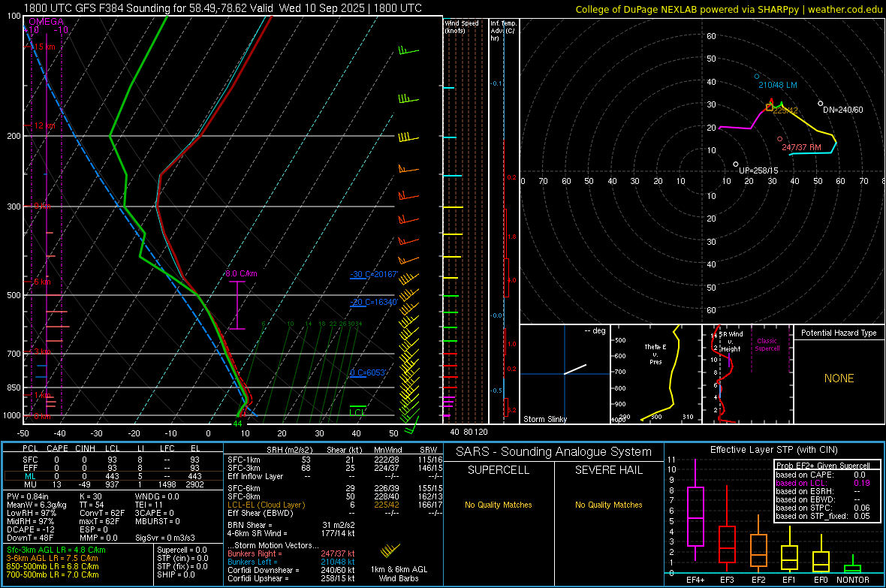Click the Theta-E v. Pres label
This screenshot has width=886, height=588.
click(x=655, y=354)
